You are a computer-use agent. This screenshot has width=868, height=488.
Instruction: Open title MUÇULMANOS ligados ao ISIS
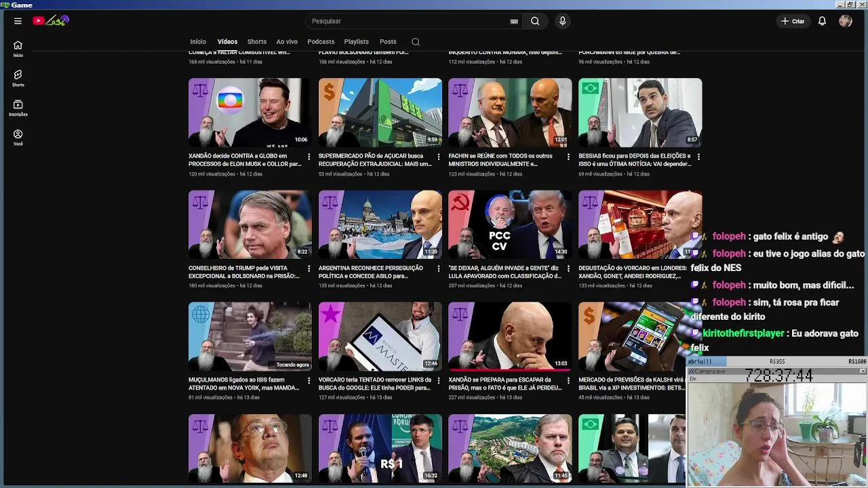click(x=244, y=384)
